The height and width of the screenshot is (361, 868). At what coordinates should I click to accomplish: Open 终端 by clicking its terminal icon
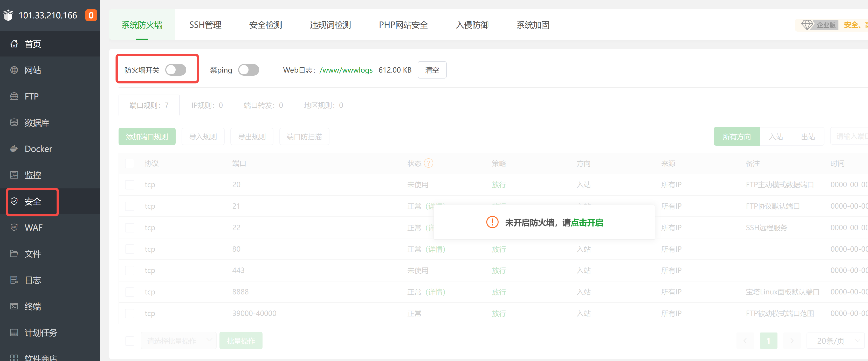point(14,306)
